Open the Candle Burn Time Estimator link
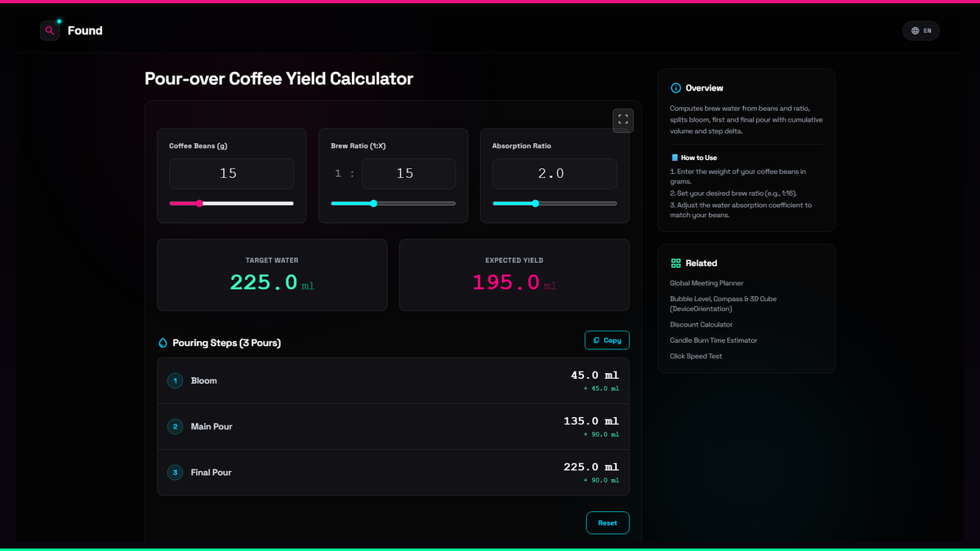 (x=713, y=340)
